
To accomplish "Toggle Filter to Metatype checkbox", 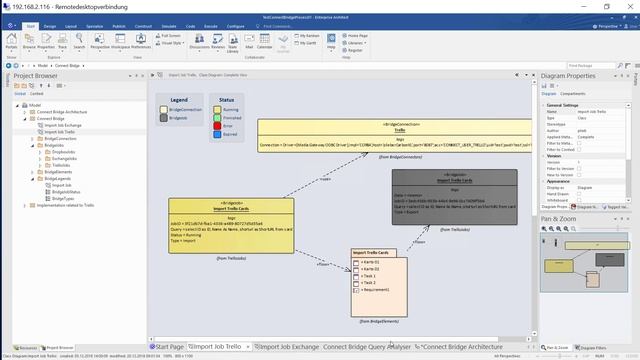I will pos(579,143).
